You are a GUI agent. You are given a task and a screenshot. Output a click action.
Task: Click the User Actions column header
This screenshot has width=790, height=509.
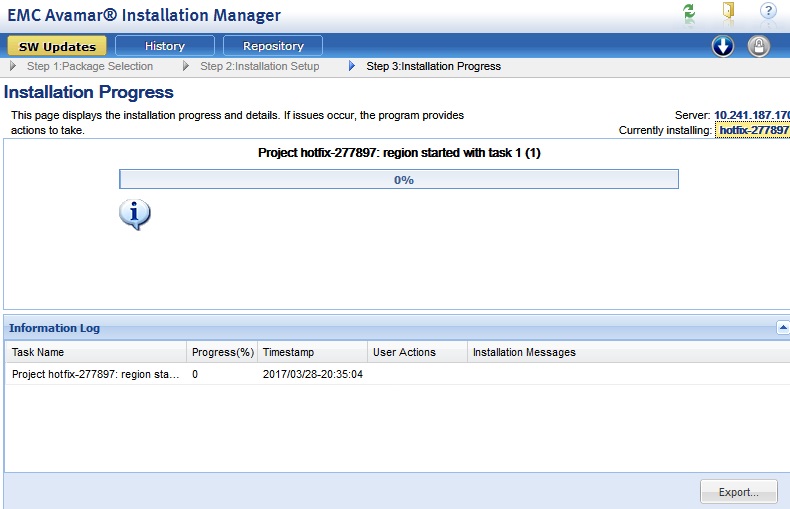418,352
